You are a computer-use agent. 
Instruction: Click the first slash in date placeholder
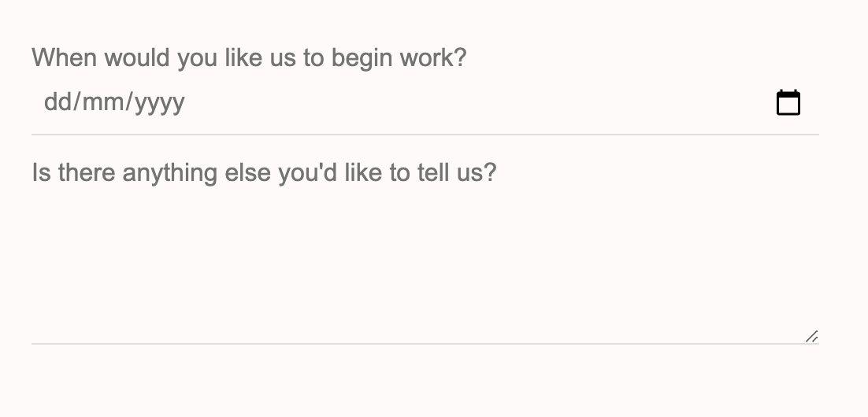(x=76, y=102)
